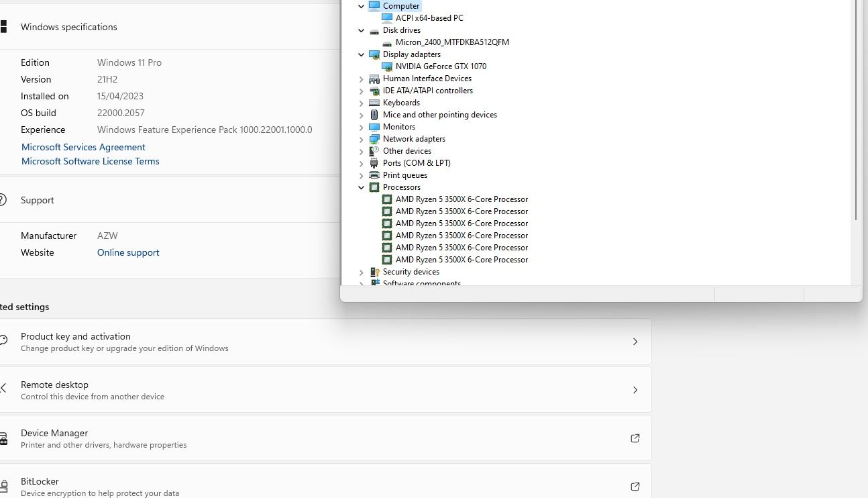The width and height of the screenshot is (868, 498).
Task: Click chevron arrow on Remote desktop row
Action: (635, 390)
